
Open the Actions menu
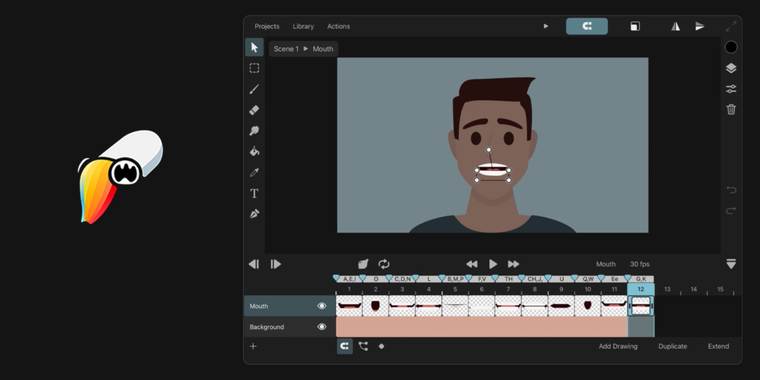(x=338, y=26)
